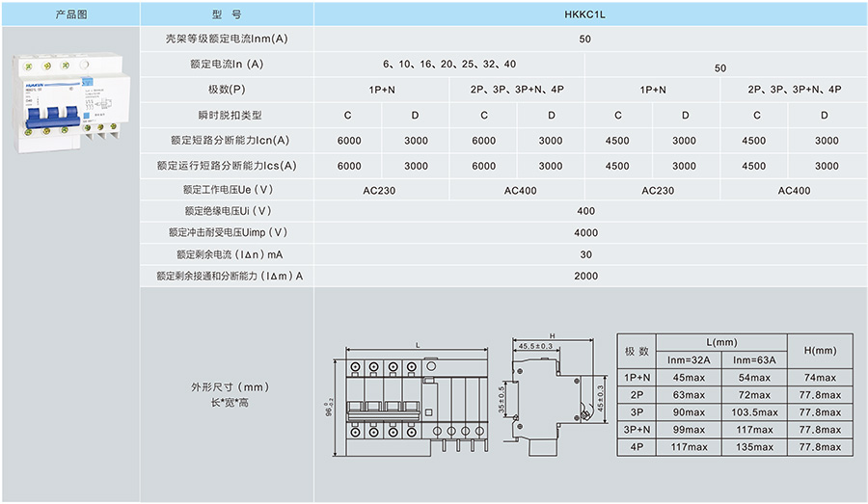Screen dimensions: 868x504
Task: Select the 外形尺寸 (mm) 长*宽*高 label
Action: (230, 394)
